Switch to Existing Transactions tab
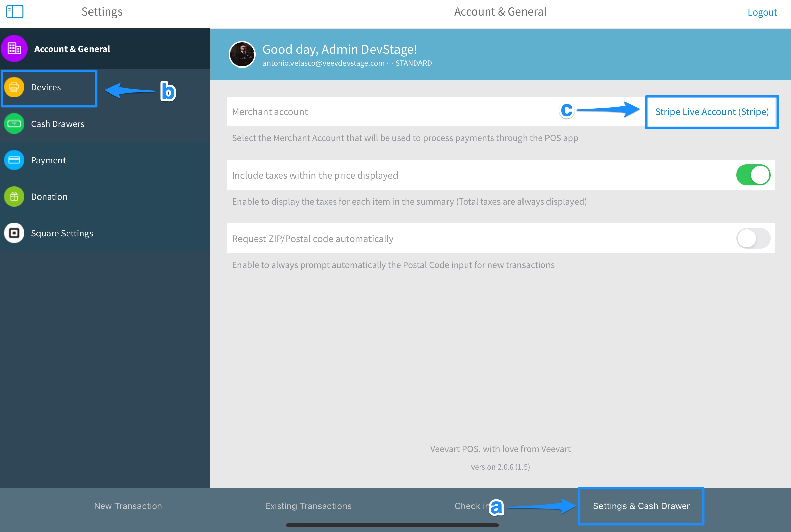This screenshot has height=532, width=791. click(x=308, y=506)
